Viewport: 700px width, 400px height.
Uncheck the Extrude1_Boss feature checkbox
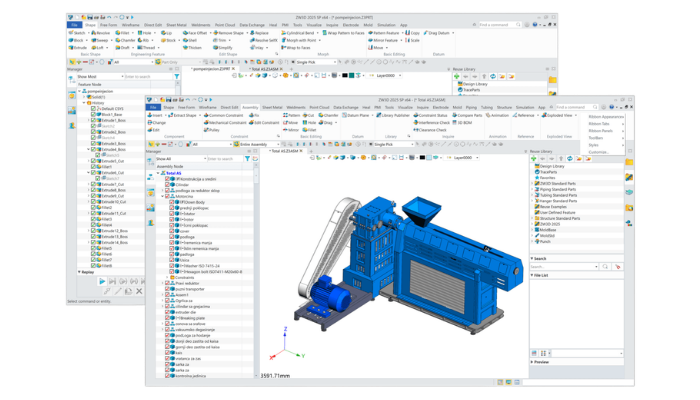point(93,120)
